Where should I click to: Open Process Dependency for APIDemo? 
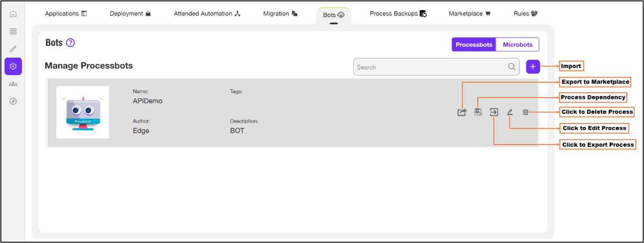tap(478, 112)
